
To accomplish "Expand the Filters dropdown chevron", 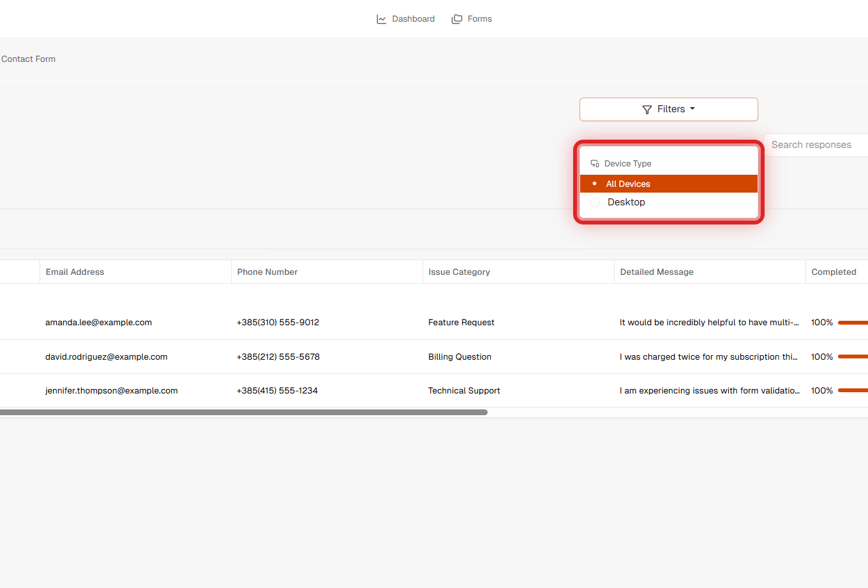I will 693,109.
